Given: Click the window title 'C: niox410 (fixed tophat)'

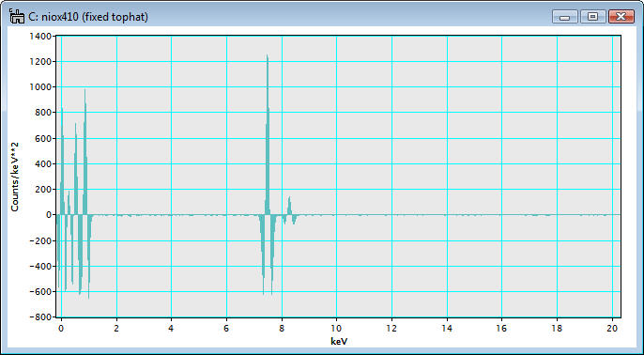Looking at the screenshot, I should 88,17.
